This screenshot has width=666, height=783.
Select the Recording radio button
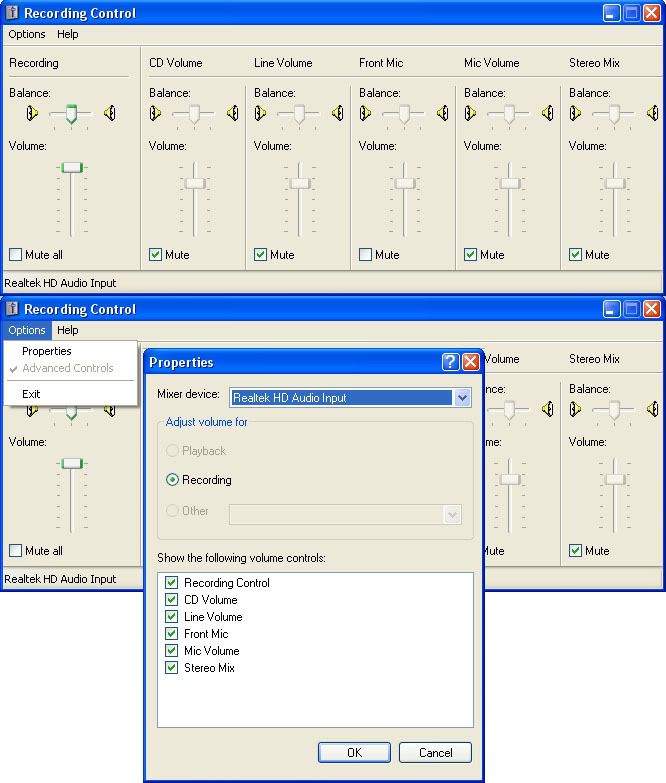pos(173,480)
